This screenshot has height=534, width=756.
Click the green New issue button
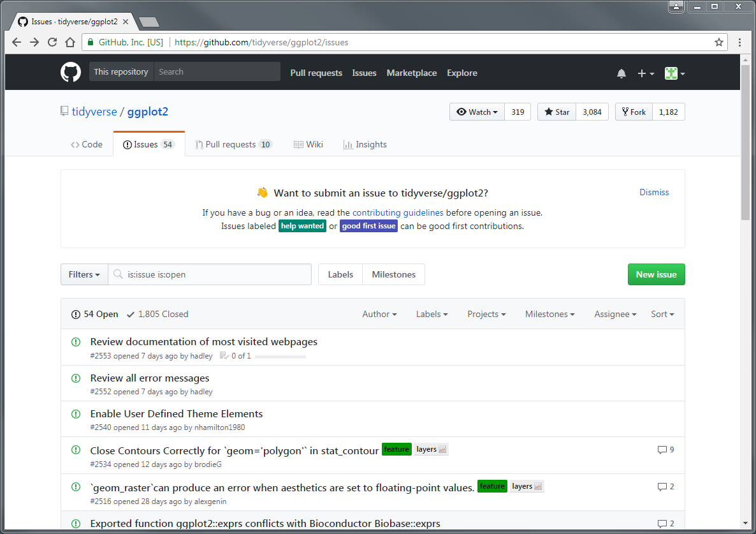tap(656, 274)
